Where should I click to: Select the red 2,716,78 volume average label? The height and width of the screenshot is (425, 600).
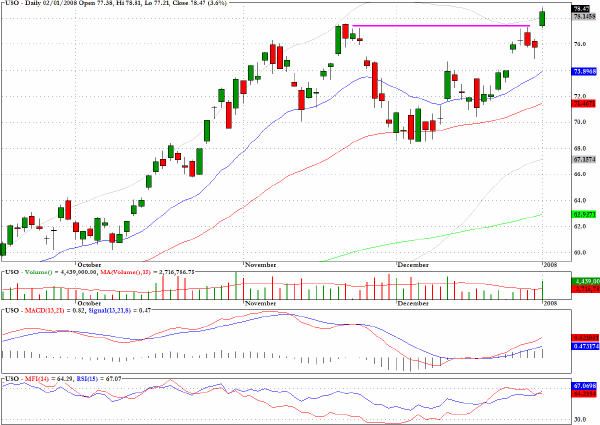click(585, 289)
